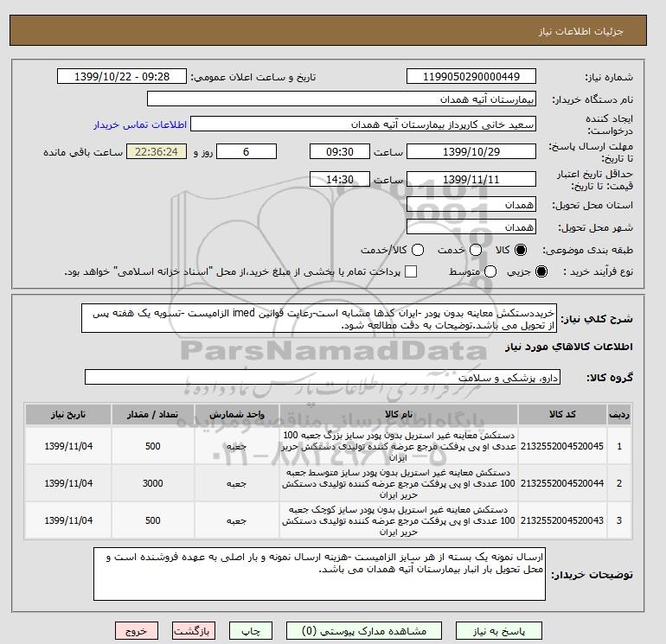Select the کالا/خدمت radio button

(418, 250)
